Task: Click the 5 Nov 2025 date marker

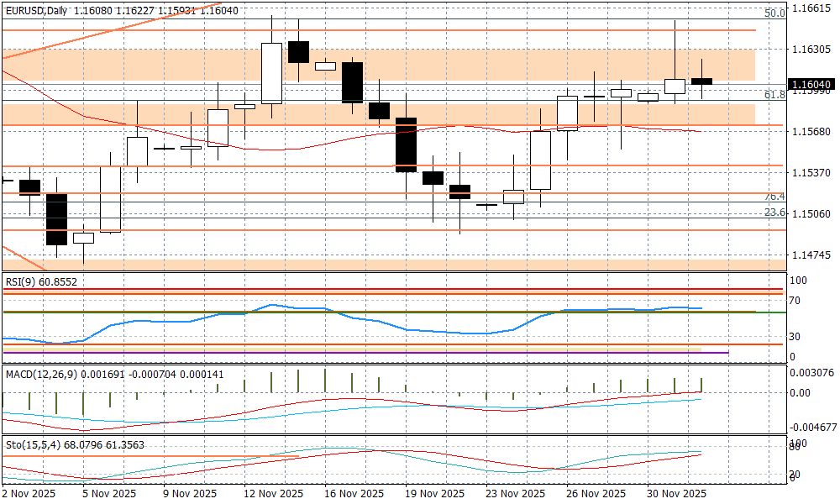Action: tap(112, 494)
